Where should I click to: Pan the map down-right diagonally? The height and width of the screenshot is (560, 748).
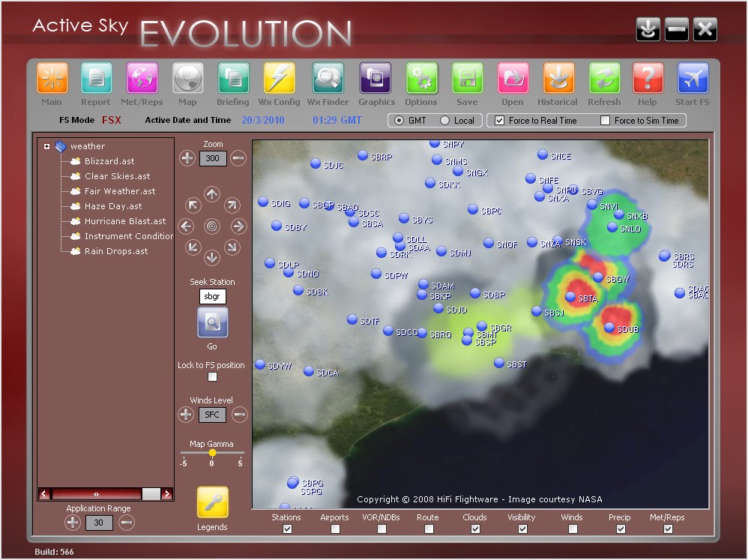click(x=232, y=247)
